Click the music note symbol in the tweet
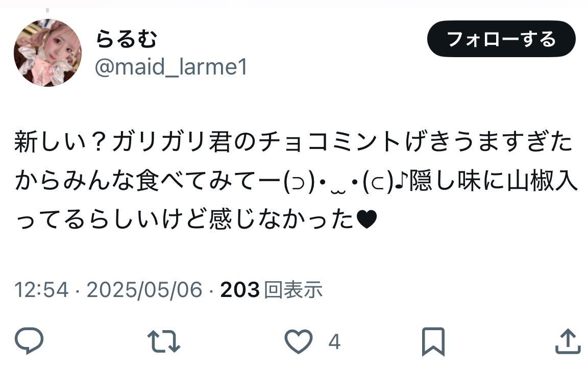The height and width of the screenshot is (372, 588). [x=402, y=181]
